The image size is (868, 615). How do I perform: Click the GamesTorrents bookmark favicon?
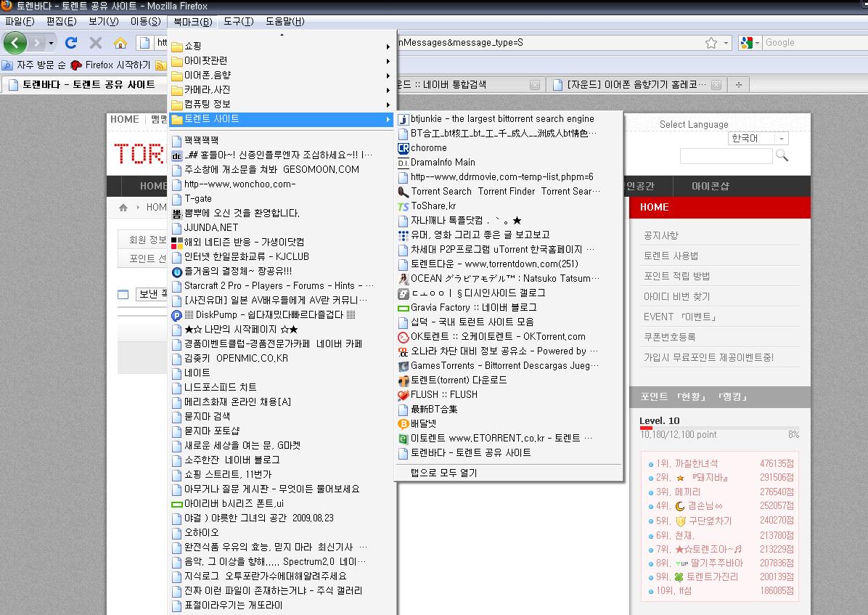[403, 366]
